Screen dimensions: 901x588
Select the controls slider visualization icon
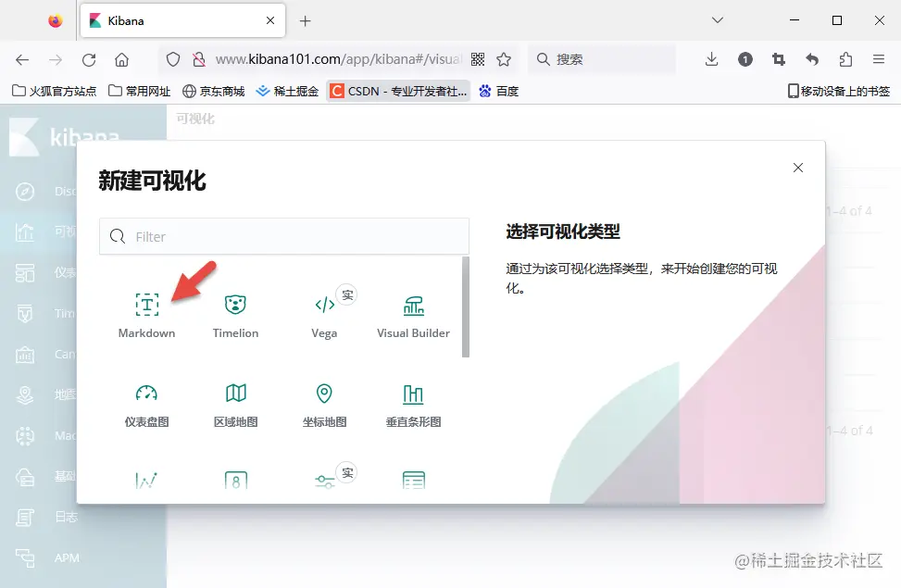click(325, 482)
